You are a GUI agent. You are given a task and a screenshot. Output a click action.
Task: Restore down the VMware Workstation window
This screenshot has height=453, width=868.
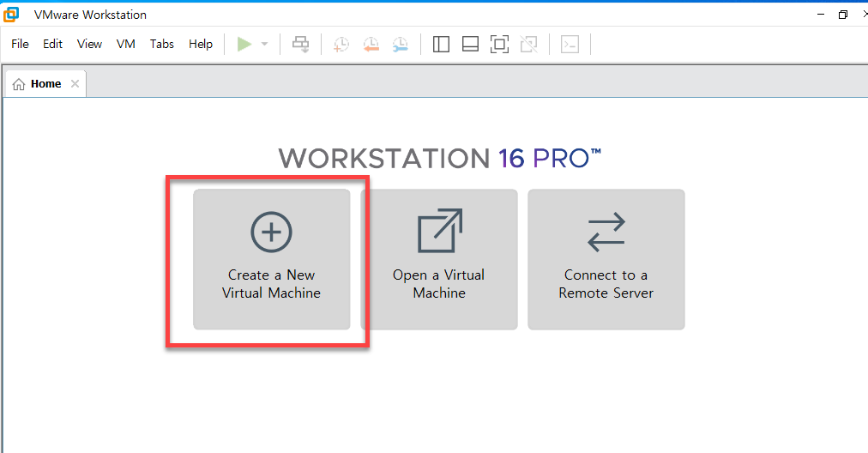tap(843, 15)
